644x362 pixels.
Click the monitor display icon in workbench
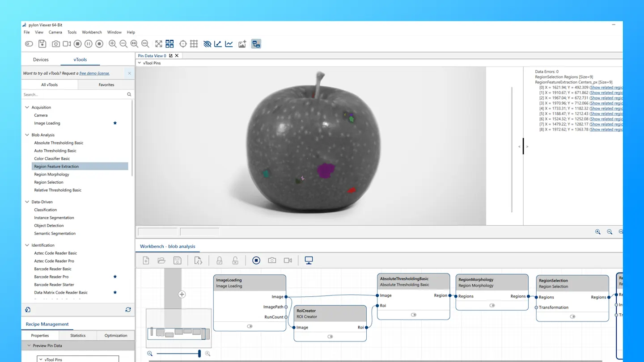click(x=309, y=261)
